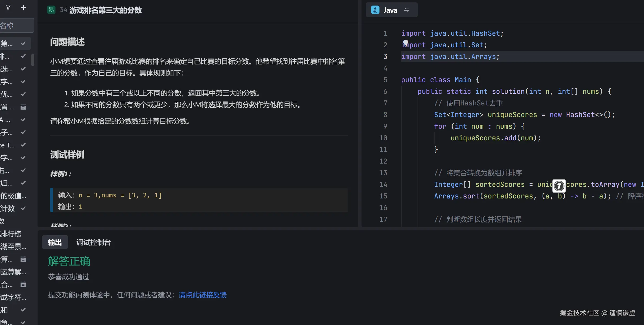Image resolution: width=644 pixels, height=325 pixels.
Task: Click the plus icon to add a problem
Action: click(24, 7)
